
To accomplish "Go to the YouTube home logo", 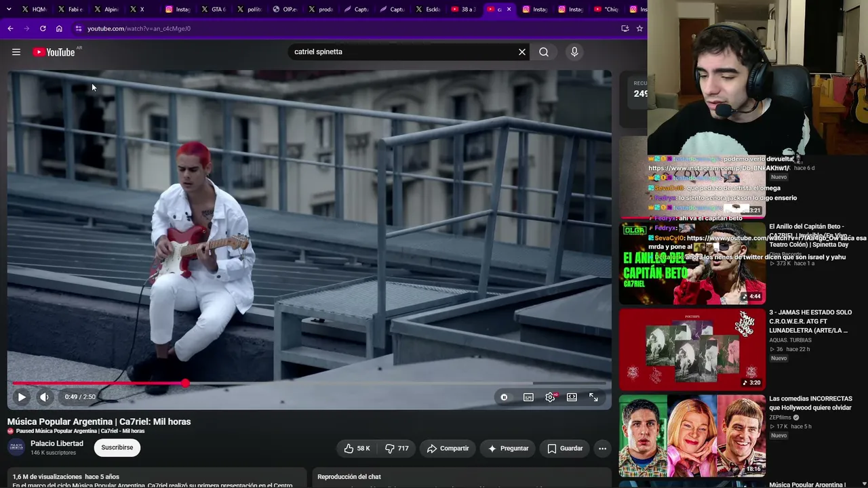I will coord(54,52).
